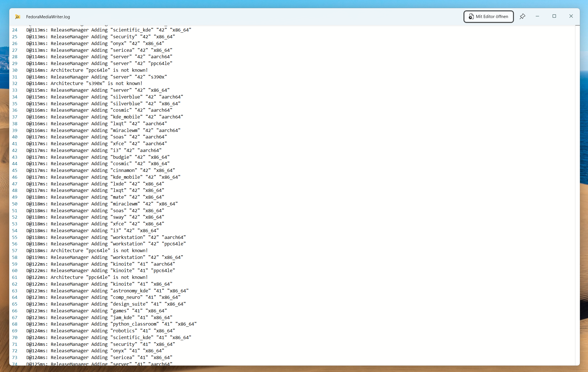The width and height of the screenshot is (588, 372).
Task: Click line 54 adding "i3" "42" "x86_64"
Action: tap(93, 231)
